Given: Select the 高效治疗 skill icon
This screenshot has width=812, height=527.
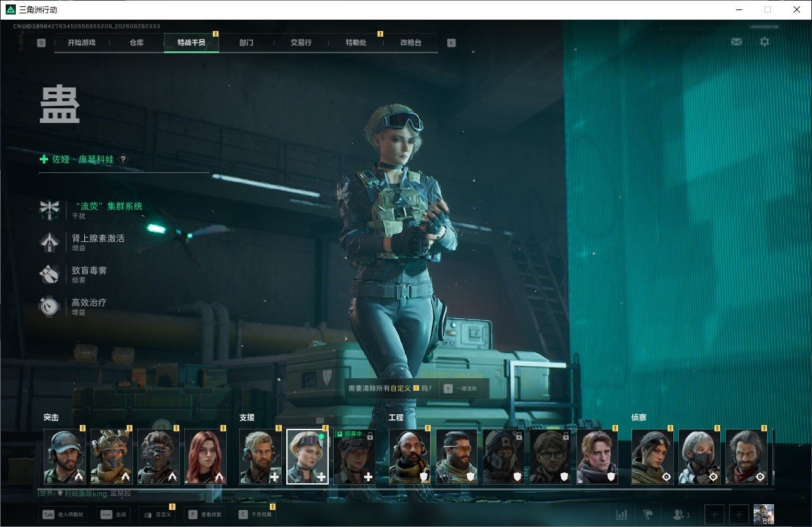Looking at the screenshot, I should click(x=49, y=306).
